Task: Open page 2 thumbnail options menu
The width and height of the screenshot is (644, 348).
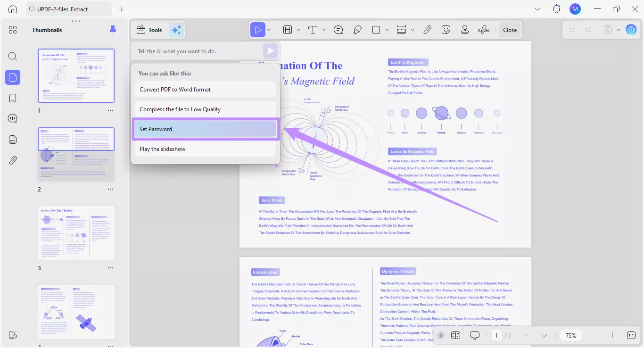Action: [110, 189]
